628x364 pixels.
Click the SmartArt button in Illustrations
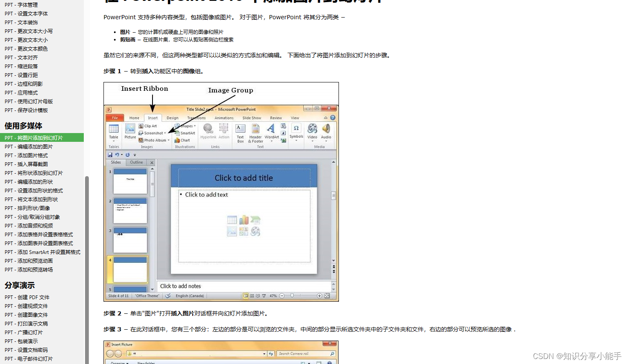pos(185,133)
